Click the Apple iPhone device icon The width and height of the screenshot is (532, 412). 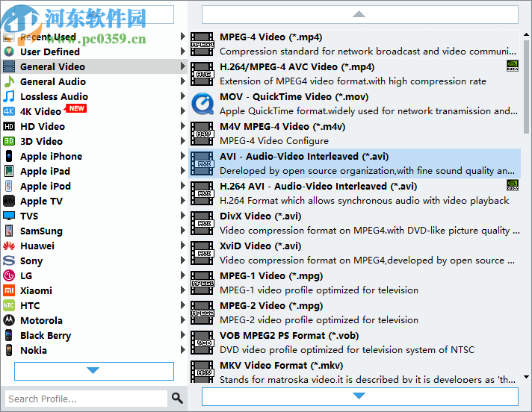(9, 156)
